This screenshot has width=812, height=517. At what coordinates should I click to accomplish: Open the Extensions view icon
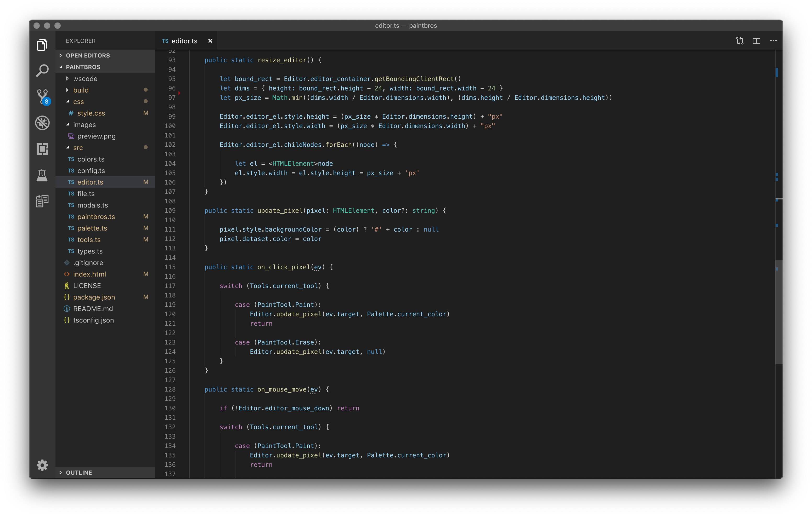42,149
